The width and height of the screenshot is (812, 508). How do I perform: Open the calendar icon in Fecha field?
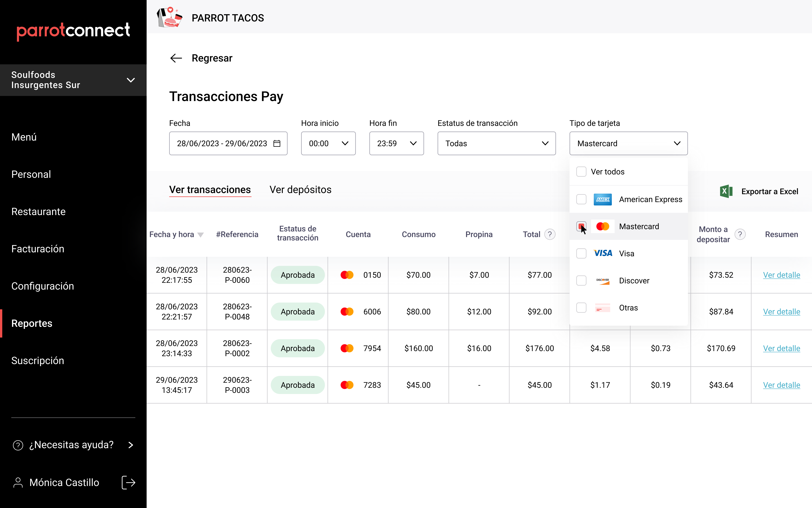pos(277,144)
